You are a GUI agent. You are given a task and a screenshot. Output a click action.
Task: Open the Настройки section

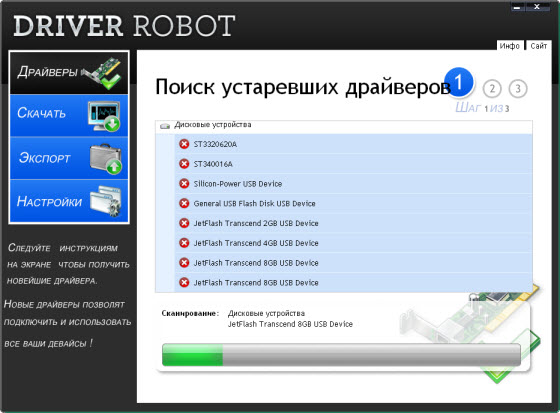click(x=69, y=201)
